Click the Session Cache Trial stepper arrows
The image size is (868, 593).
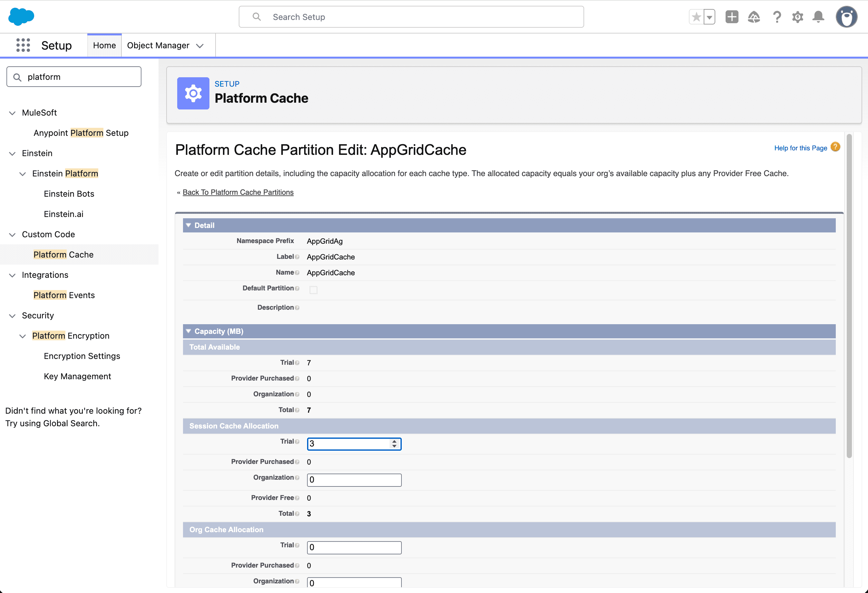point(394,443)
